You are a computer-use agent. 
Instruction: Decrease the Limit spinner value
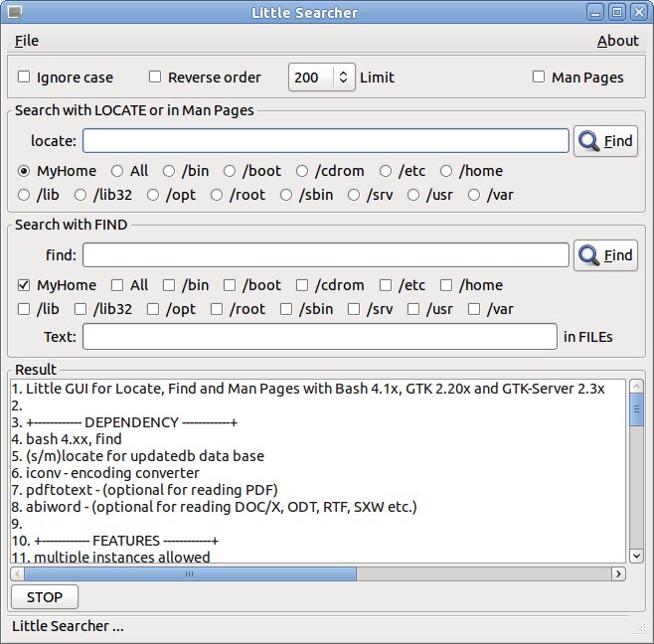(x=344, y=82)
